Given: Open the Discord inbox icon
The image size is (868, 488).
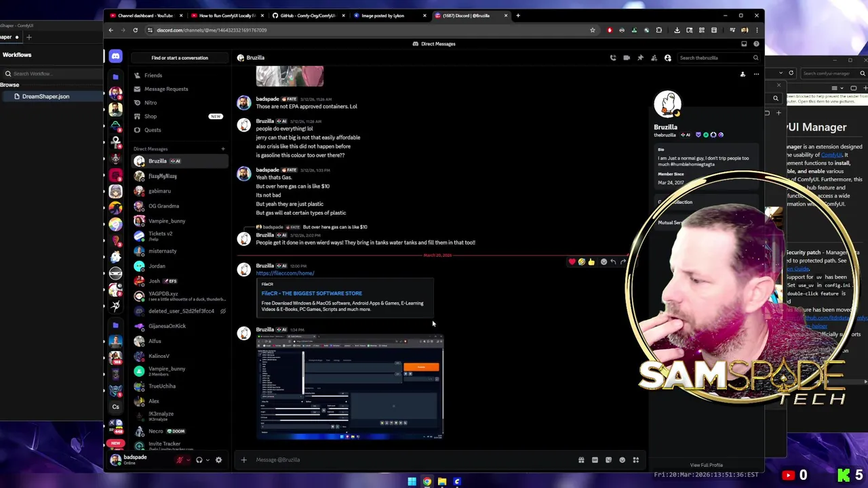Looking at the screenshot, I should pyautogui.click(x=744, y=44).
